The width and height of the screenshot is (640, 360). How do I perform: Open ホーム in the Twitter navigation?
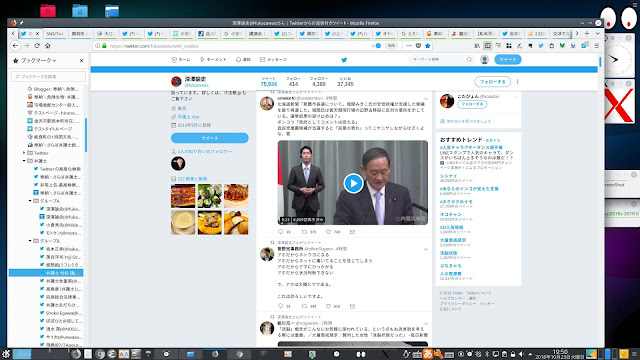[181, 60]
